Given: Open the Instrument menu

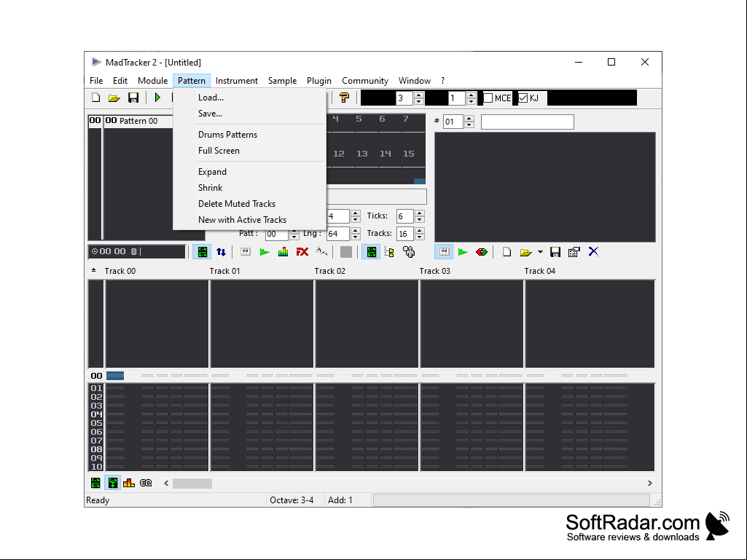Looking at the screenshot, I should tap(236, 81).
